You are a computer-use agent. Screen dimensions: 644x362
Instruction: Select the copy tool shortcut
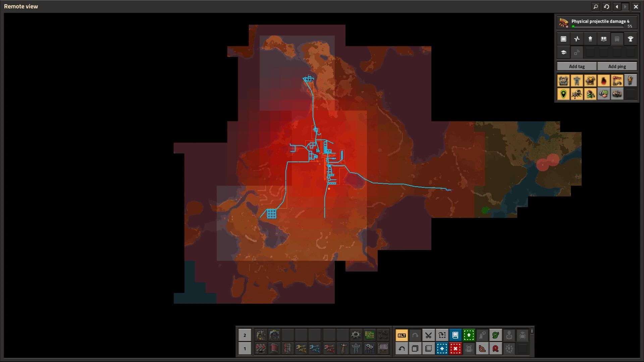415,349
